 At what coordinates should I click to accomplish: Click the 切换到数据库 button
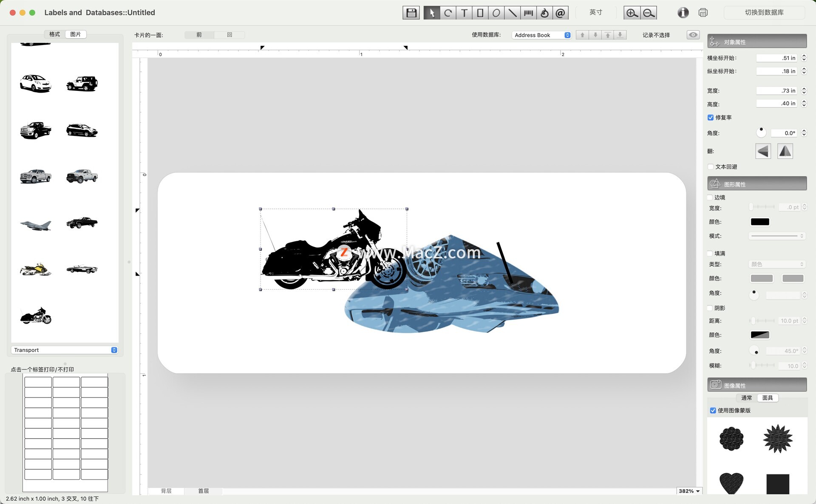(x=764, y=13)
